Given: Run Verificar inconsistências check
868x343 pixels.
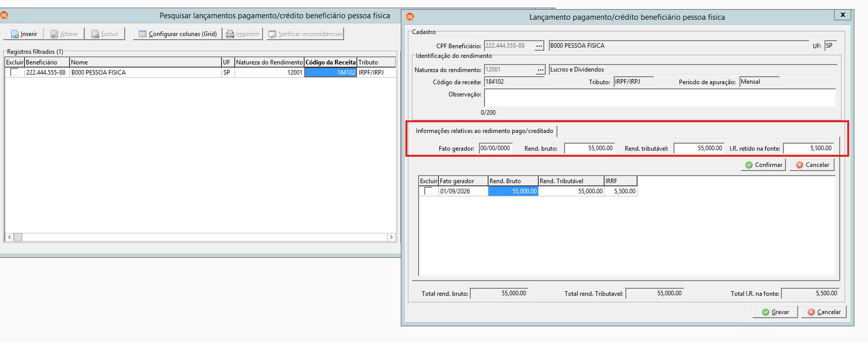Looking at the screenshot, I should click(x=306, y=34).
